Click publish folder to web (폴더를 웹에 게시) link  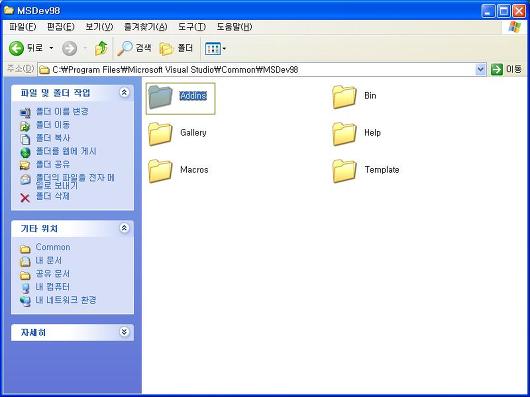(x=66, y=151)
